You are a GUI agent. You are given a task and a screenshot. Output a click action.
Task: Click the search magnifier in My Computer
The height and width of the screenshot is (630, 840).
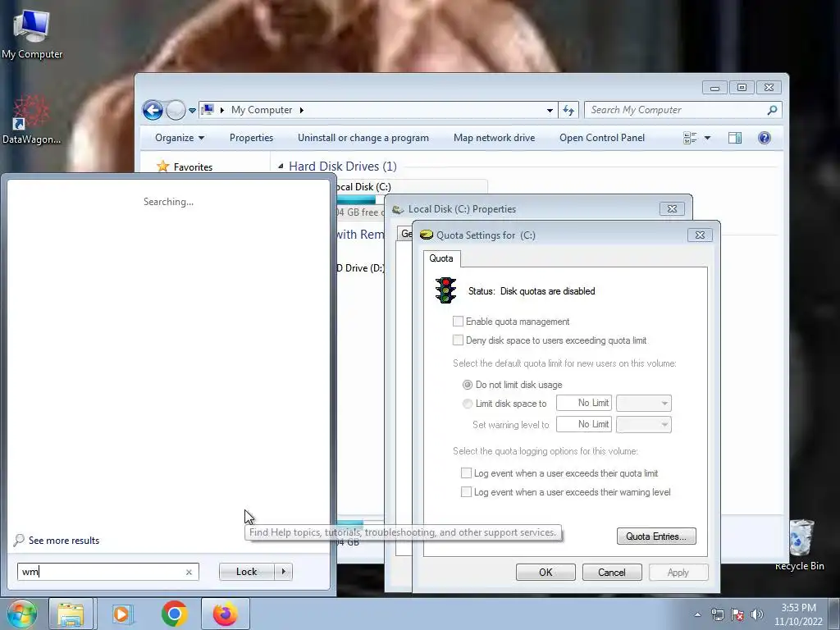(772, 110)
